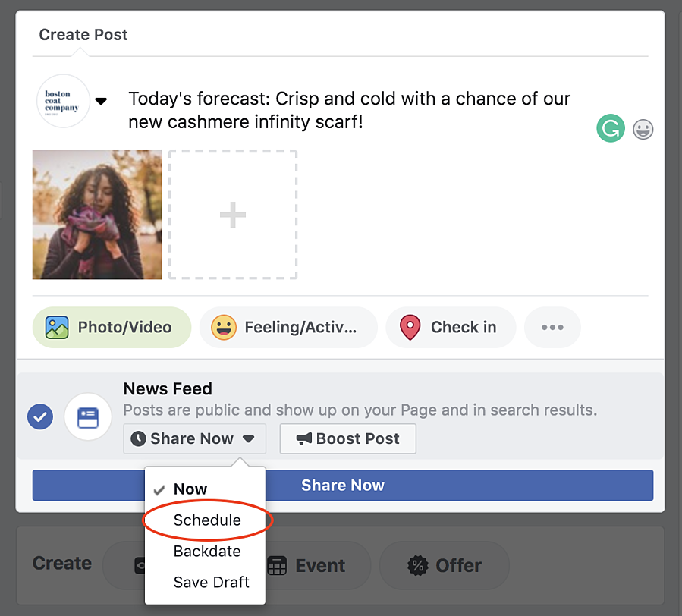Click the Grammarly icon in post text
The height and width of the screenshot is (616, 682).
point(610,129)
